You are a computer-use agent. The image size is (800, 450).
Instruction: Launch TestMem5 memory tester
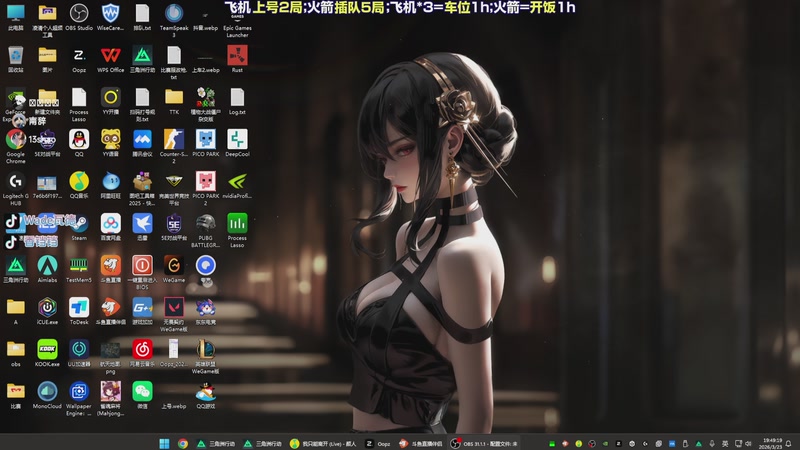(79, 269)
